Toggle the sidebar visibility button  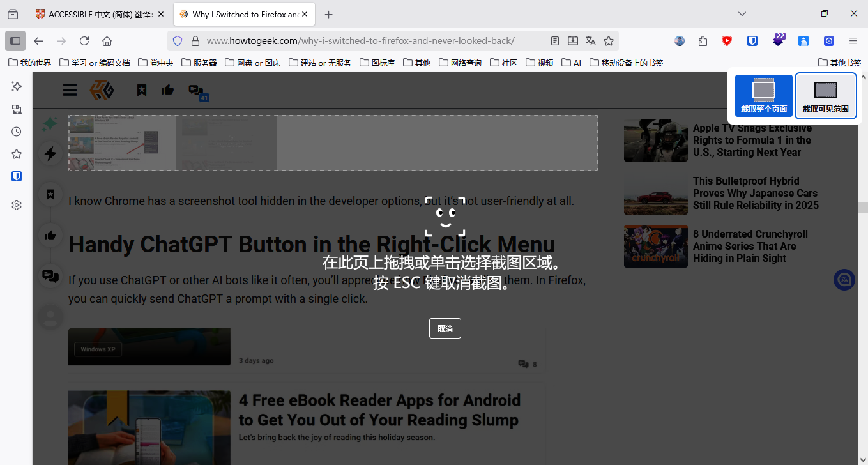pyautogui.click(x=15, y=41)
